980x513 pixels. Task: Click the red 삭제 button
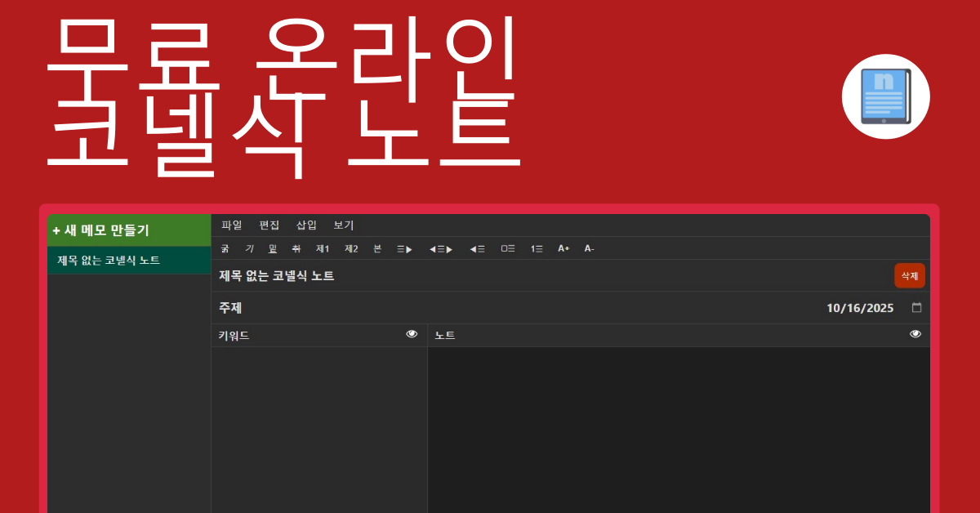[x=909, y=276]
